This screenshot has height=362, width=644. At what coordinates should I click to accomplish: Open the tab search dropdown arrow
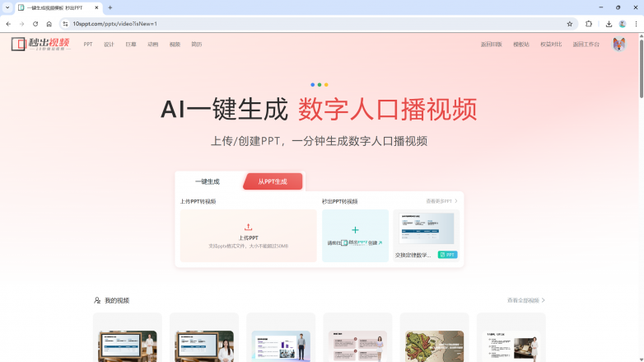[x=7, y=7]
